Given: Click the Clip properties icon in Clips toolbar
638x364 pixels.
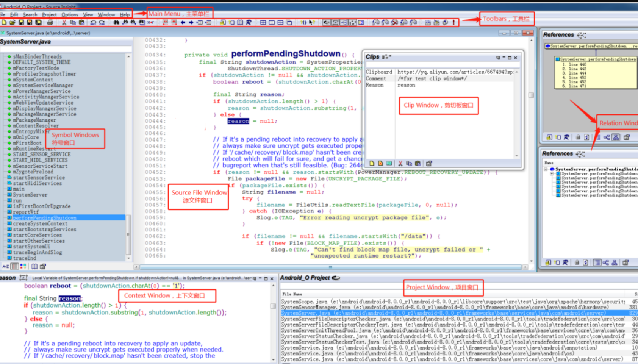Looking at the screenshot, I should click(429, 163).
